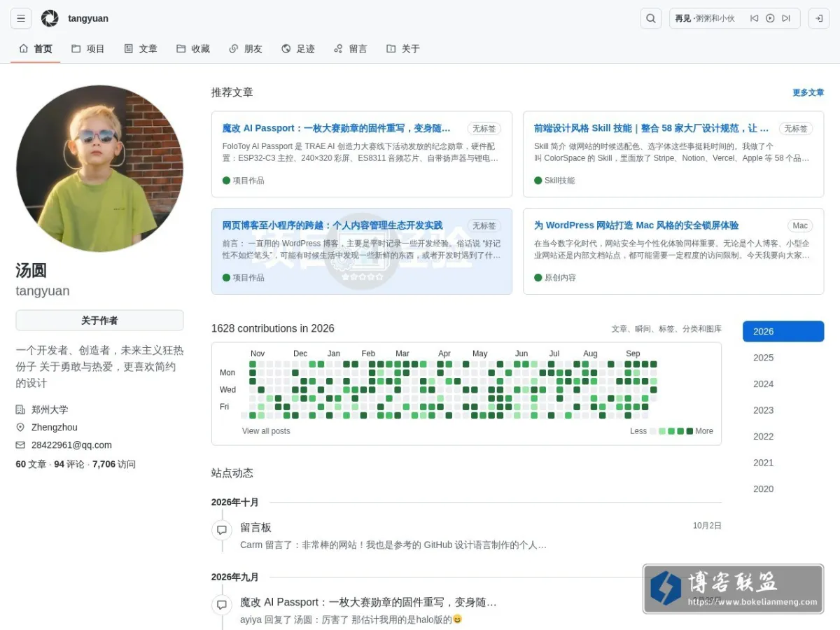
Task: Click 无标签 badge on 前端设计风格 card
Action: pos(795,129)
